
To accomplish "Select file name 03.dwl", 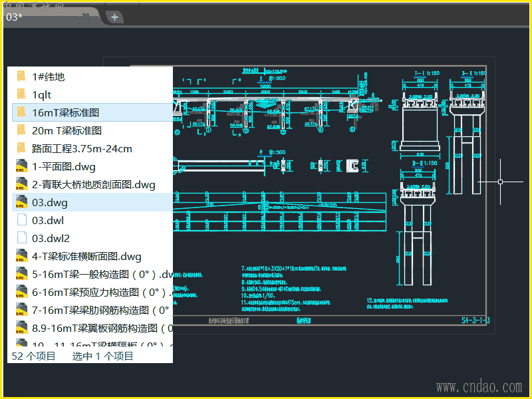I will [48, 221].
